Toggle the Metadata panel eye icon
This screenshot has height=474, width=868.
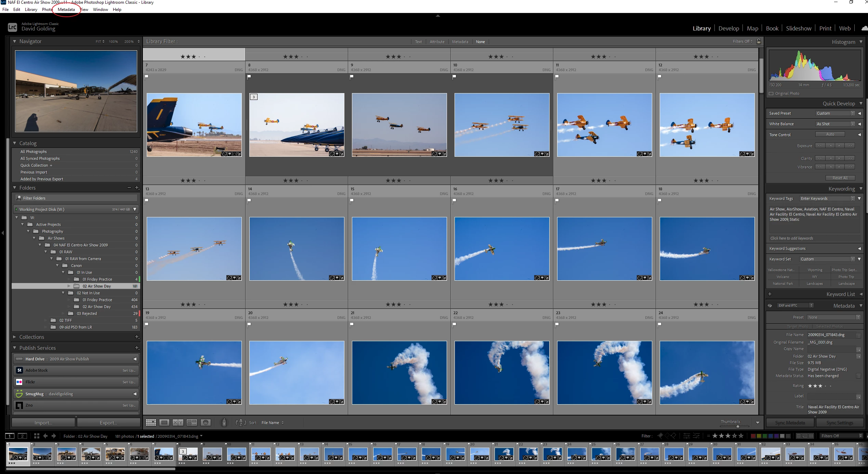coord(770,306)
